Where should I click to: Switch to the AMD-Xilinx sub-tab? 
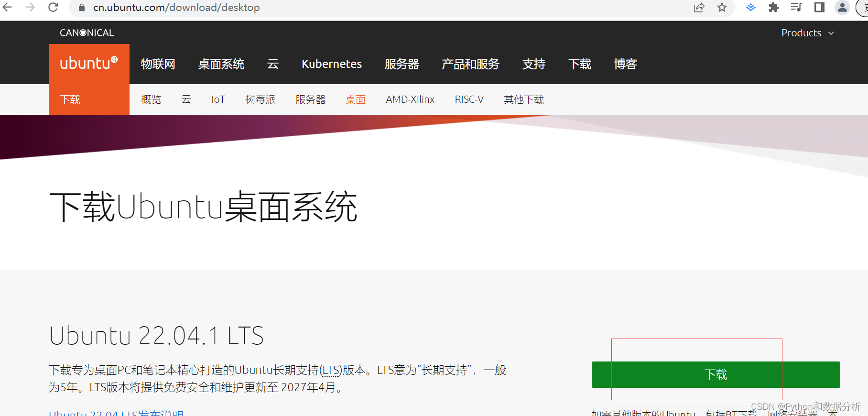(410, 99)
